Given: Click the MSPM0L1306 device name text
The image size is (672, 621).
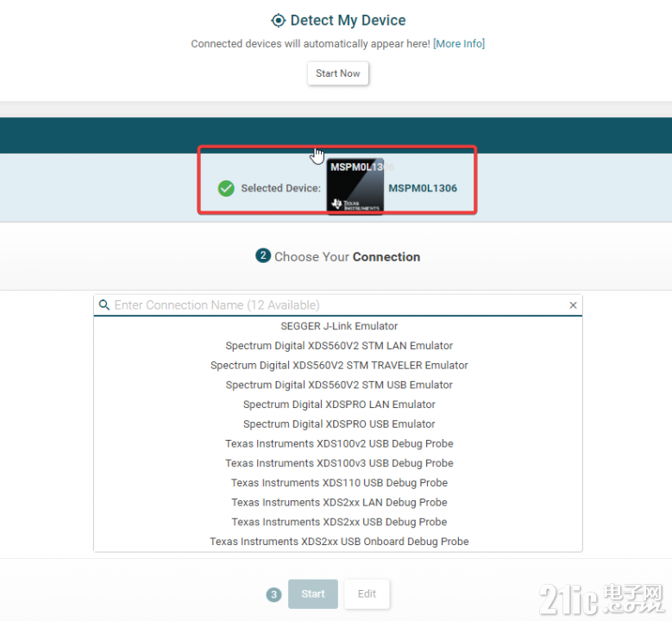Looking at the screenshot, I should tap(423, 188).
